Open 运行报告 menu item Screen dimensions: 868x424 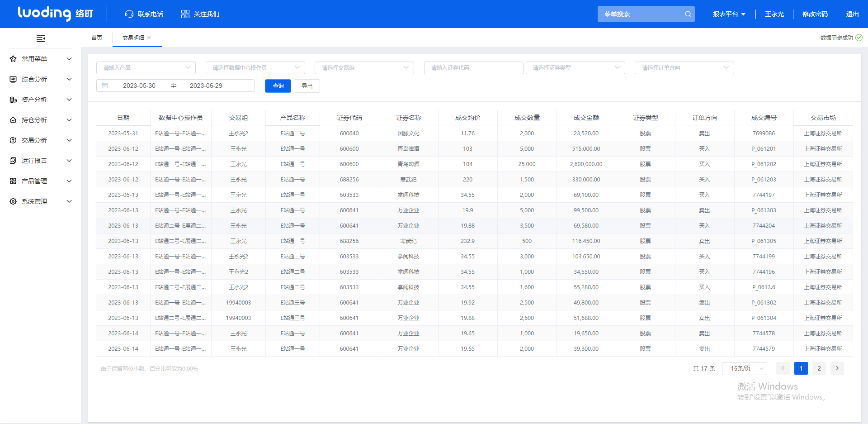(x=41, y=161)
